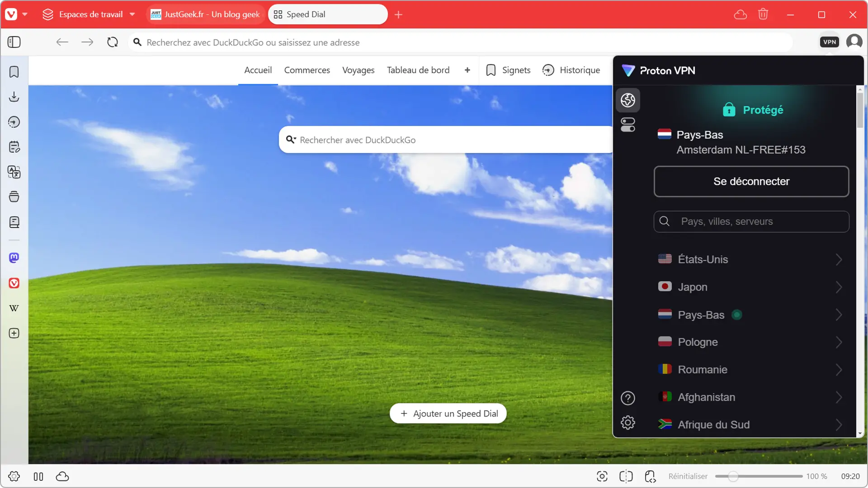Select the Voyages speed dial group
The width and height of the screenshot is (868, 488).
click(358, 70)
